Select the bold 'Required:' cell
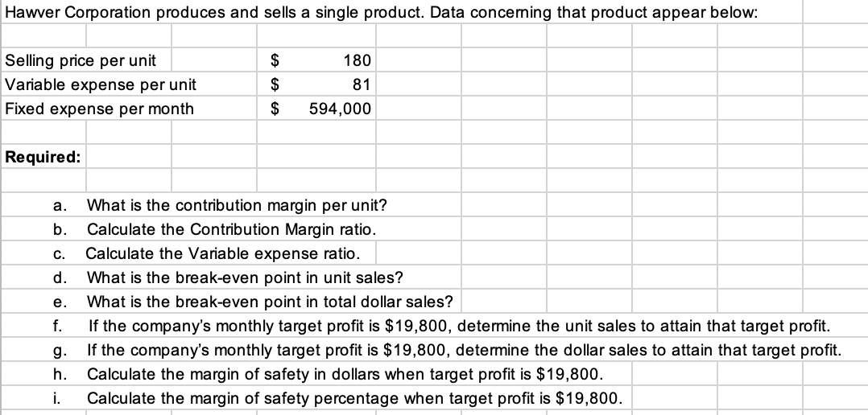Screen dimensions: 868x415 pos(43,158)
